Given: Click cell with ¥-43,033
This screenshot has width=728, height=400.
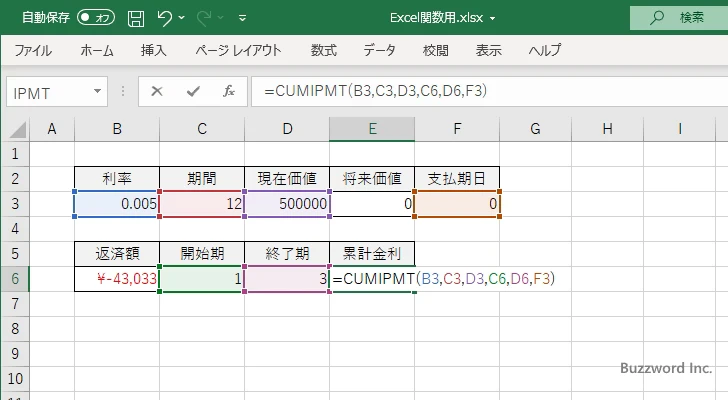Looking at the screenshot, I should [x=117, y=279].
